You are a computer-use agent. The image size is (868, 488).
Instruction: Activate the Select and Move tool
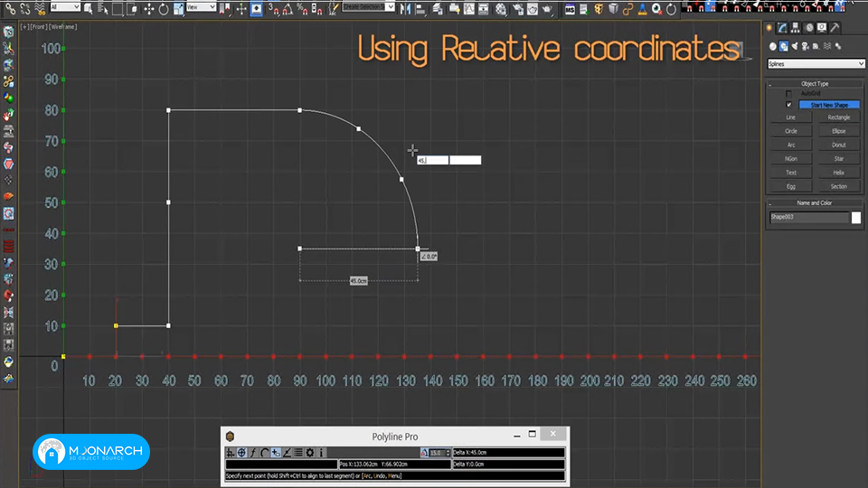coord(149,8)
